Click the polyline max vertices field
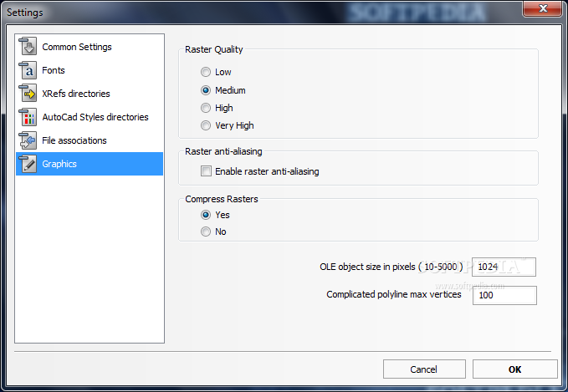Image resolution: width=568 pixels, height=392 pixels. [x=504, y=295]
